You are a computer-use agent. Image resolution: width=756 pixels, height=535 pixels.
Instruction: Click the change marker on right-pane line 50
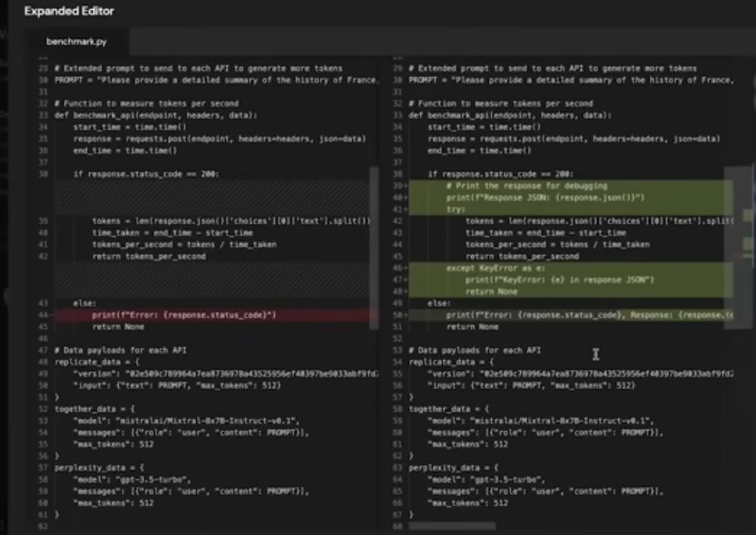[x=406, y=316]
